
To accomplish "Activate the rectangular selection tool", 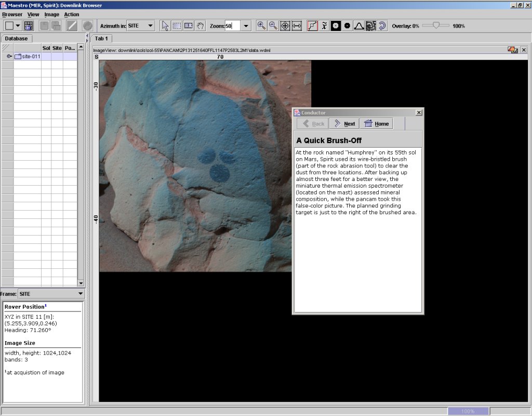I will click(177, 25).
